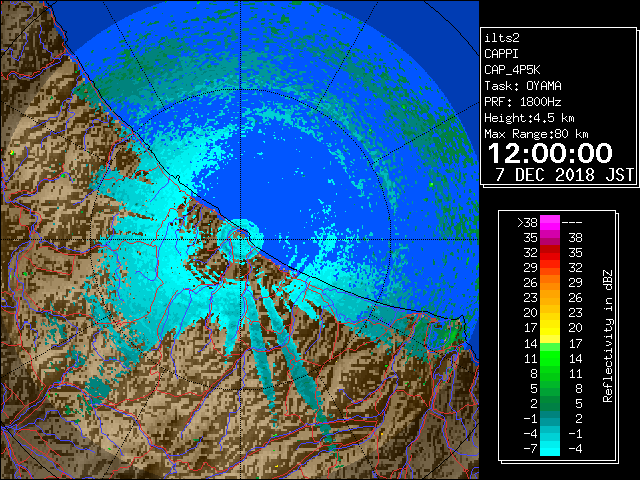The image size is (640, 480).
Task: Pick the dark green 2–5 dBZ swatch
Action: coord(550,403)
